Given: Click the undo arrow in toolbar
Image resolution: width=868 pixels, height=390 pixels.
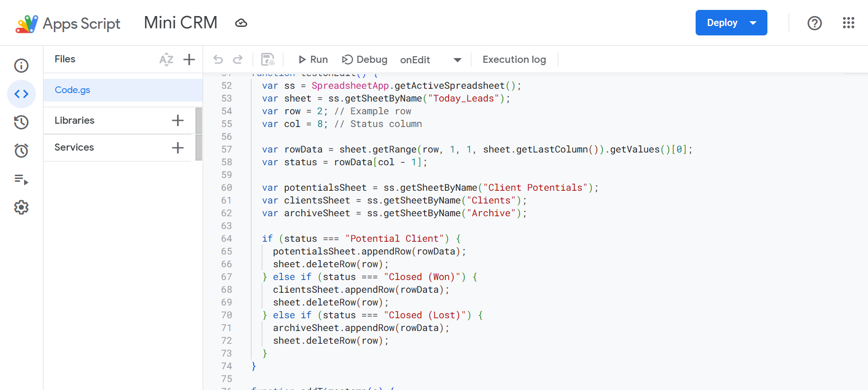Looking at the screenshot, I should 218,59.
